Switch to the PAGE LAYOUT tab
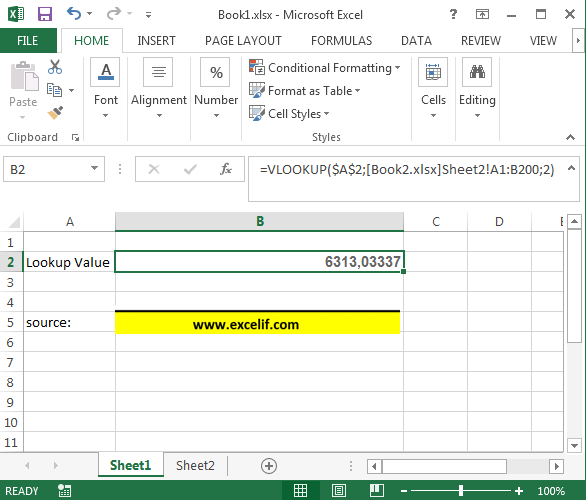Viewport: 586px width, 500px height. click(x=243, y=40)
